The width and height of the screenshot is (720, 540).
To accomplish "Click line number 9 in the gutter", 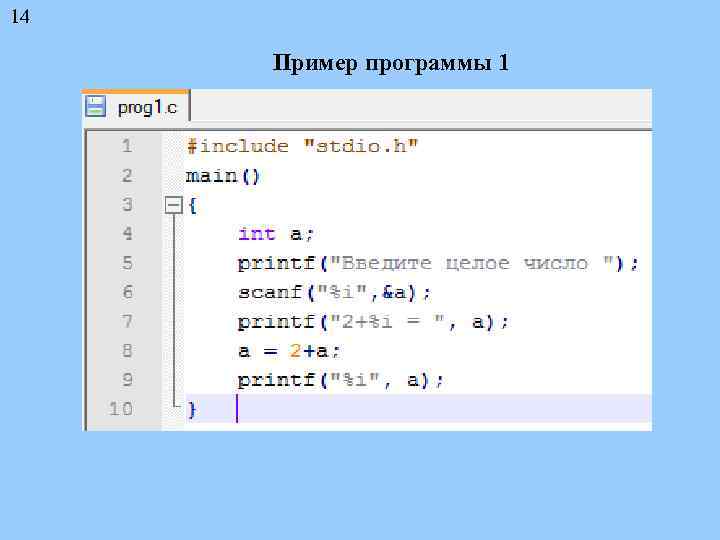I will pyautogui.click(x=128, y=380).
